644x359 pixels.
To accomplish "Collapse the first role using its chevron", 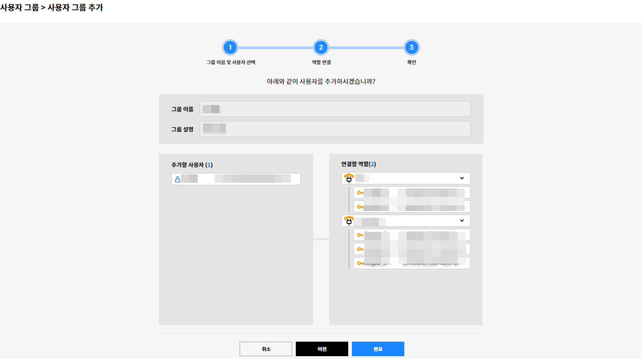I will (462, 178).
